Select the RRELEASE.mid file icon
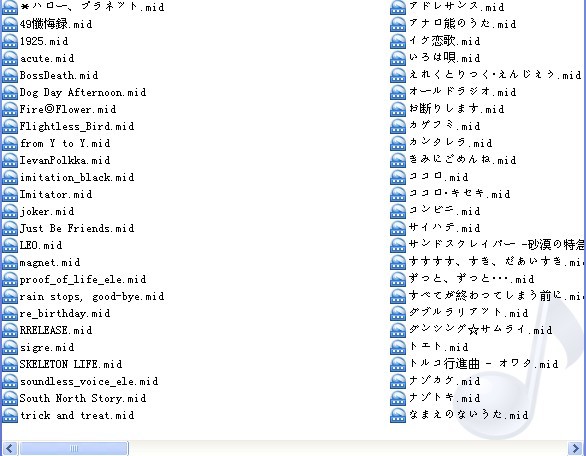Screen dimensions: 586x456 (10, 330)
